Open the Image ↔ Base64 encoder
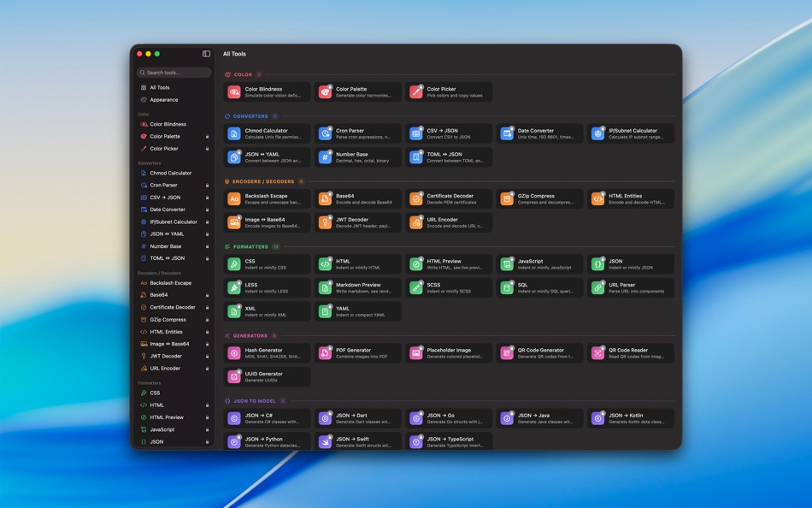The width and height of the screenshot is (812, 508). coord(265,222)
